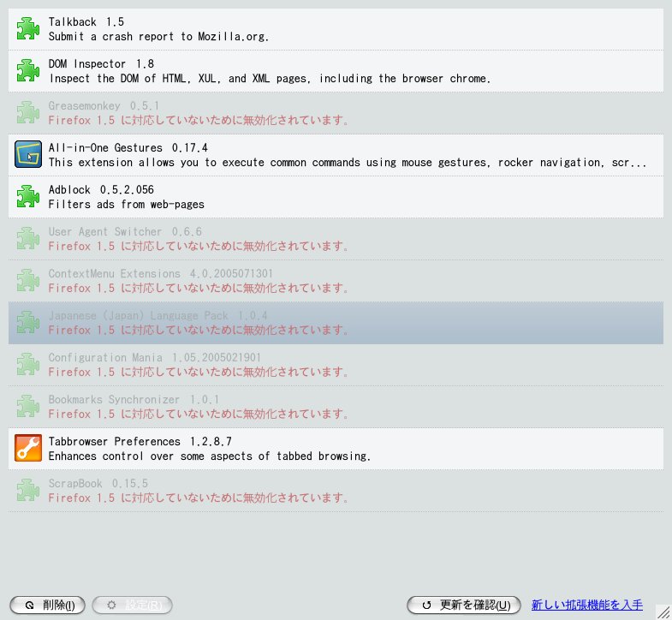Select Japanese (Japan) Language Pack title

158,316
